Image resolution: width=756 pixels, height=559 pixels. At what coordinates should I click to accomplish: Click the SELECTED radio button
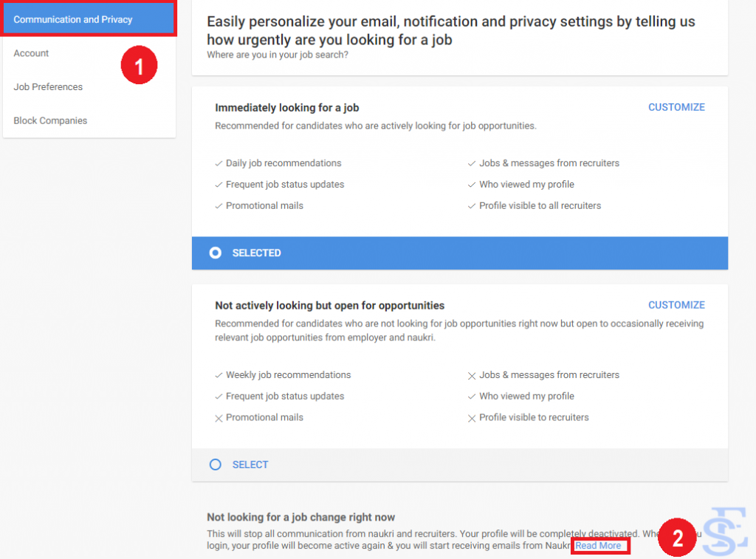pyautogui.click(x=215, y=253)
